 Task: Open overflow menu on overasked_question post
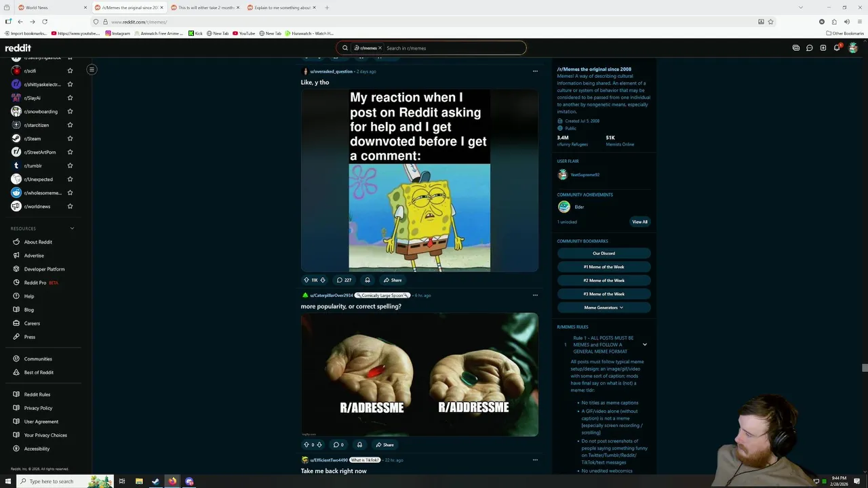tap(535, 71)
